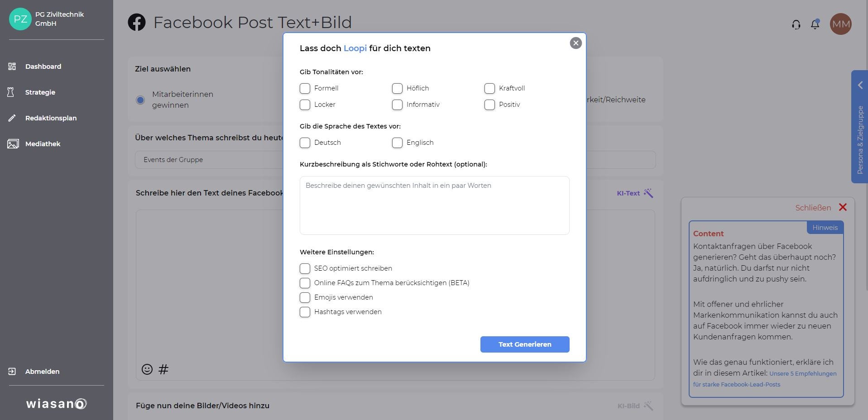
Task: Go to Mediathek in the sidebar
Action: coord(43,144)
